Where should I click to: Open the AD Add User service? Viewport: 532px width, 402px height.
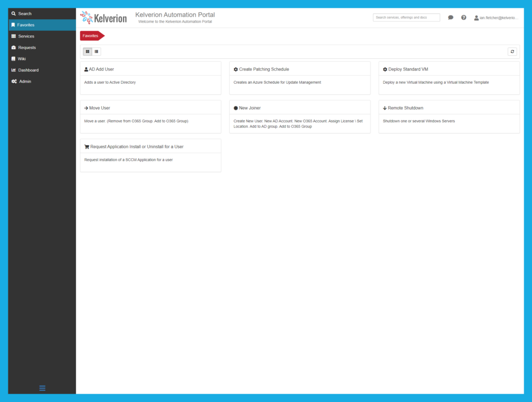click(x=101, y=69)
